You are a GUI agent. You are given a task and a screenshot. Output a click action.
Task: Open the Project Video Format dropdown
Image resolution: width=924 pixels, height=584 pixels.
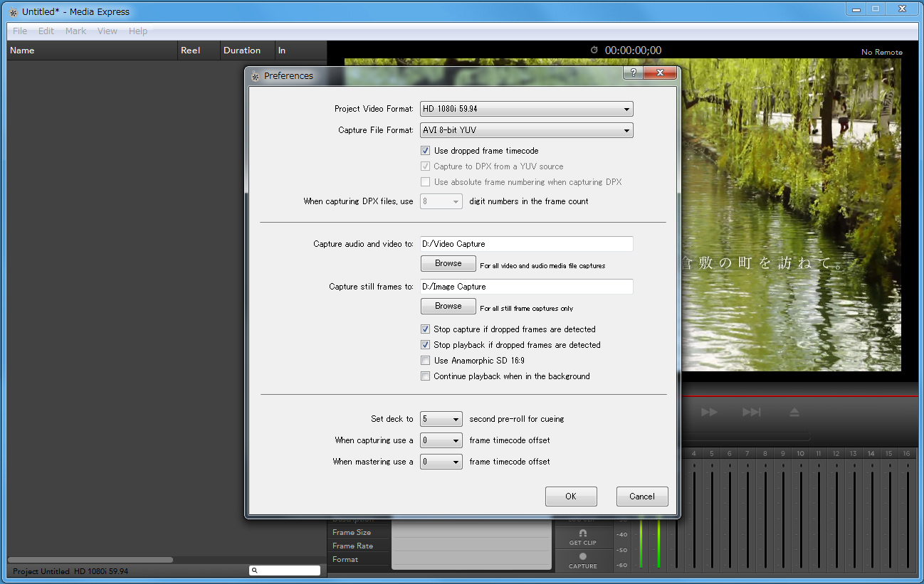coord(526,109)
